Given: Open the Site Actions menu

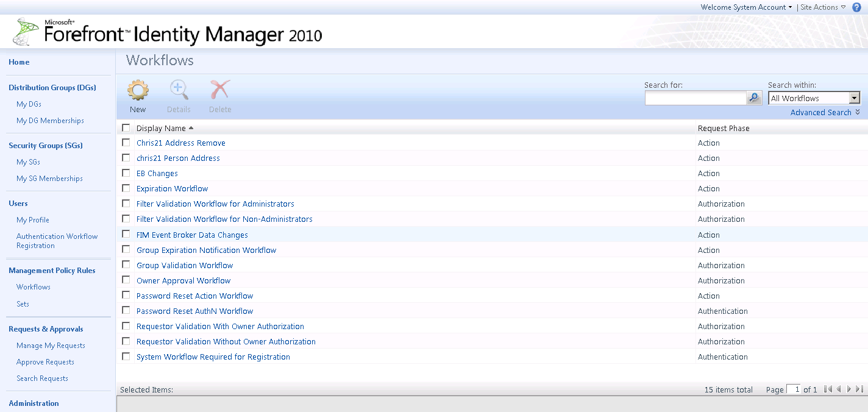Looking at the screenshot, I should (x=823, y=7).
